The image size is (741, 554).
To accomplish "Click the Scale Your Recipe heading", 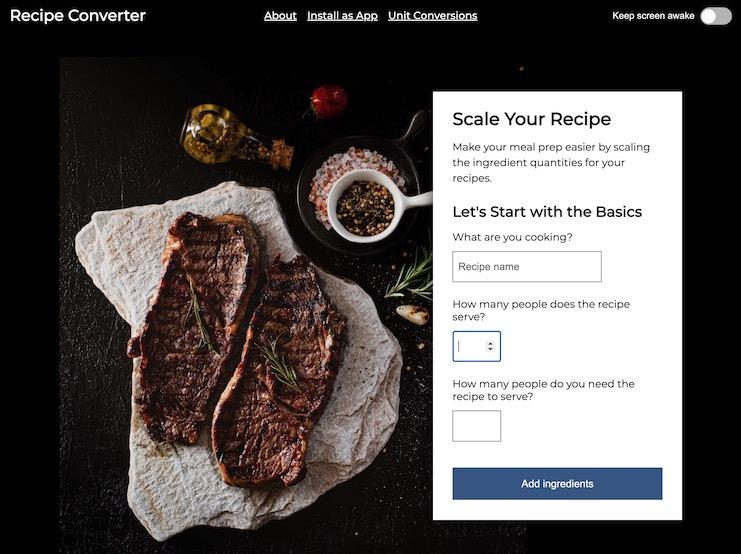I will (532, 119).
